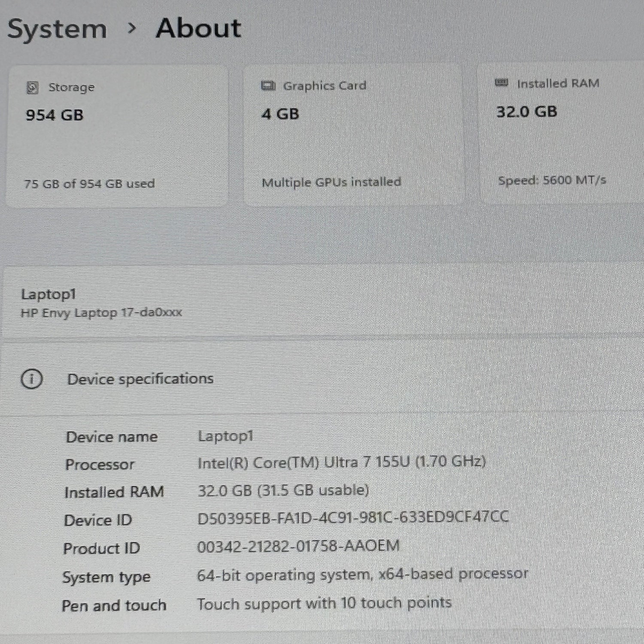Click the Graphics Card icon
Viewport: 644px width, 644px height.
point(268,86)
